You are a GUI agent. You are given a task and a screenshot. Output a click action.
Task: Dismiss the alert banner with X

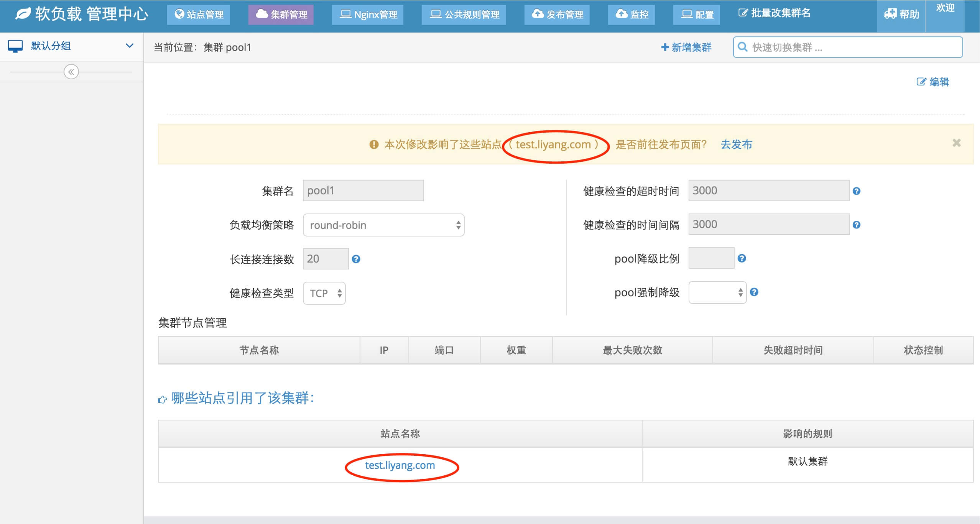point(957,143)
